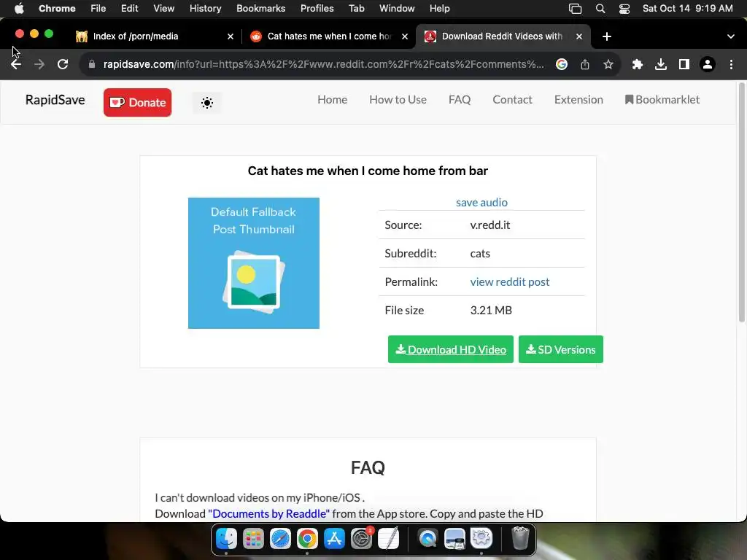Go to the Home nav link
This screenshot has width=747, height=560.
click(332, 99)
